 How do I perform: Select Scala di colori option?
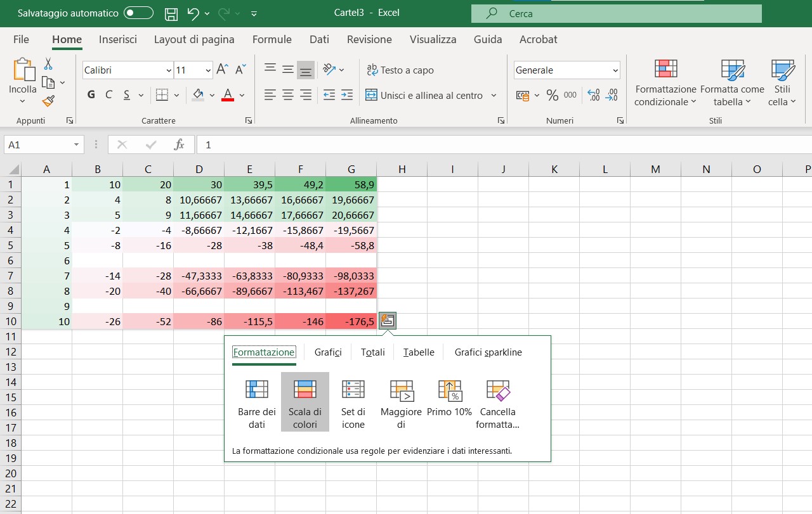[x=305, y=402]
